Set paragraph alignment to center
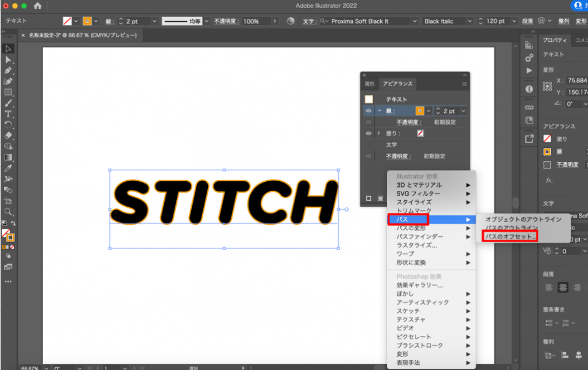Image resolution: width=588 pixels, height=370 pixels. 563,287
